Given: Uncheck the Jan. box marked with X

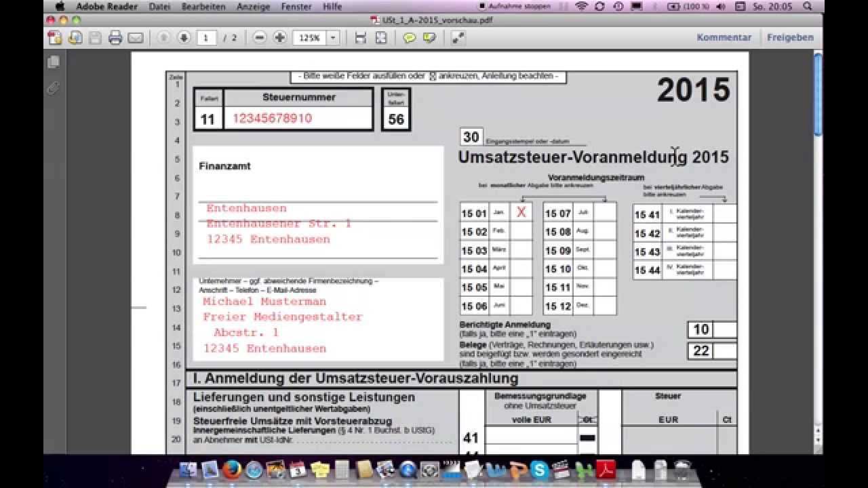Looking at the screenshot, I should coord(521,212).
